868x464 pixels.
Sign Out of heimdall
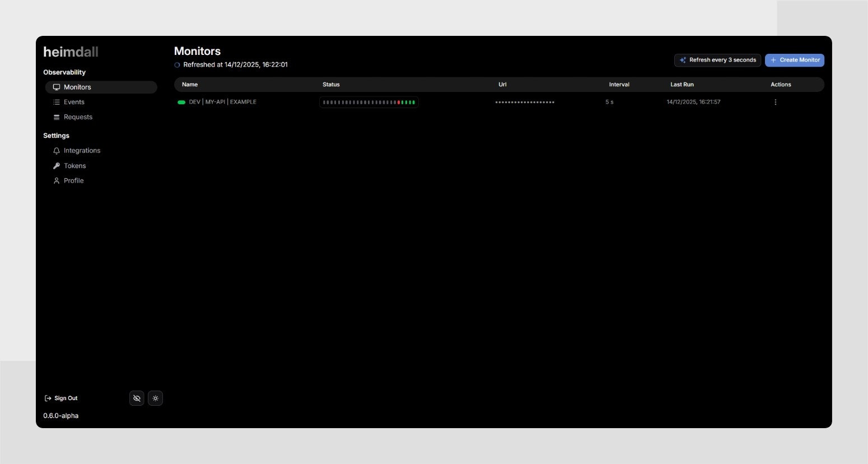[x=66, y=398]
